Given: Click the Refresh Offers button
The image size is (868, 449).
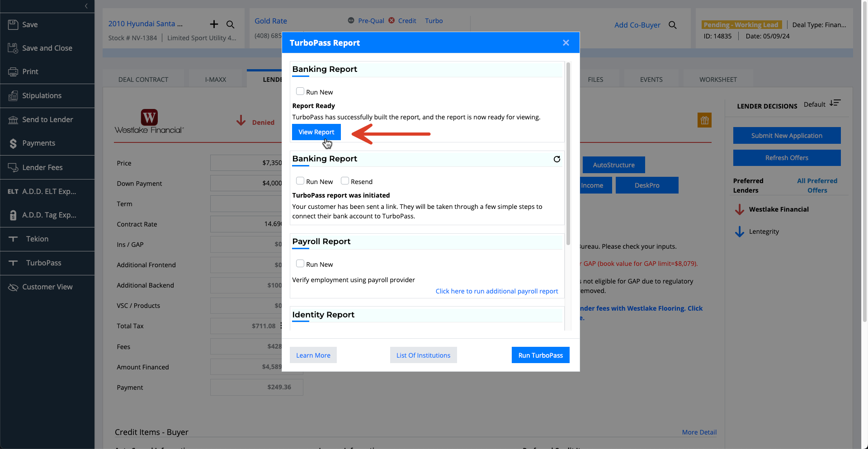Looking at the screenshot, I should [787, 157].
